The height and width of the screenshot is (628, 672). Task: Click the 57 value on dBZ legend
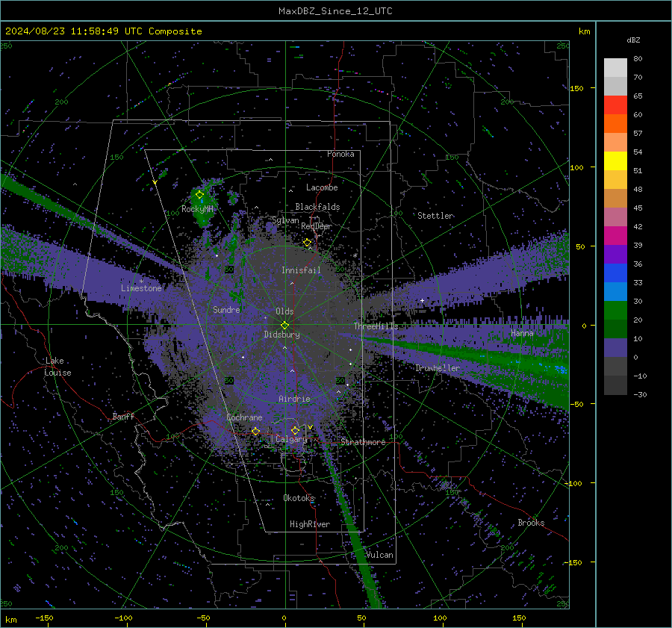click(x=638, y=134)
